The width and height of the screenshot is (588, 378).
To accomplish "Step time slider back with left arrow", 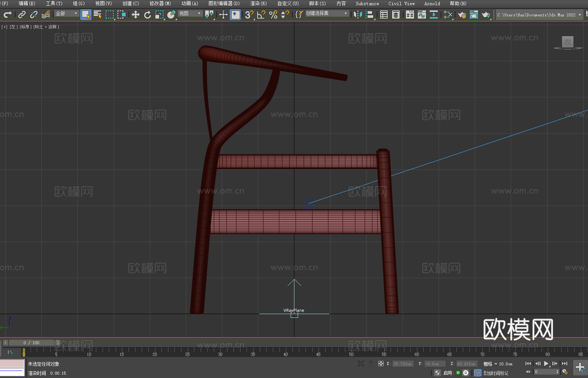I will (x=6, y=343).
